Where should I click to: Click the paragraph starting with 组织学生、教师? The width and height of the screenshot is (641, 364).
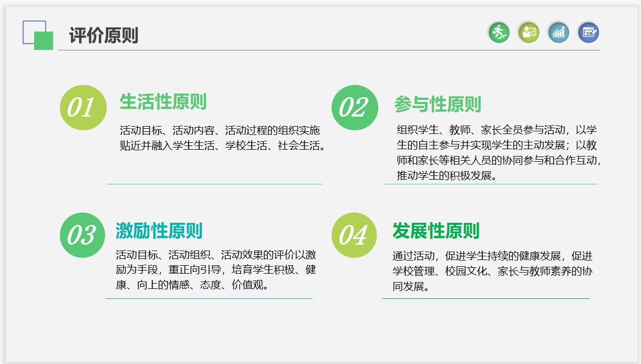(497, 152)
